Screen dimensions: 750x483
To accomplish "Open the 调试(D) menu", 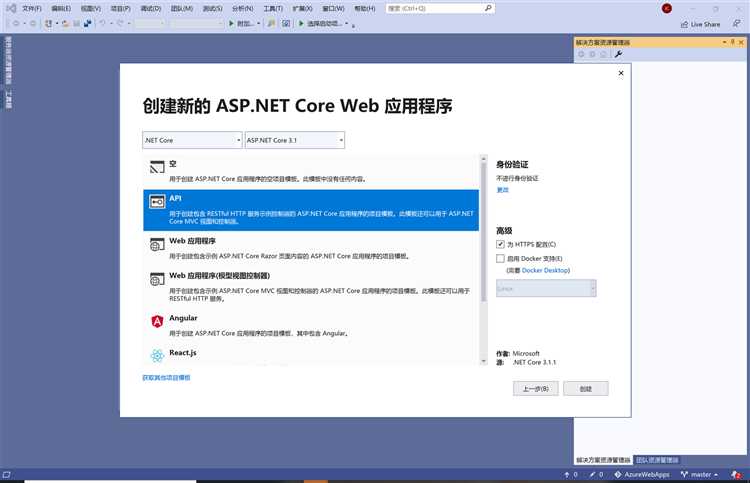I will click(x=151, y=9).
